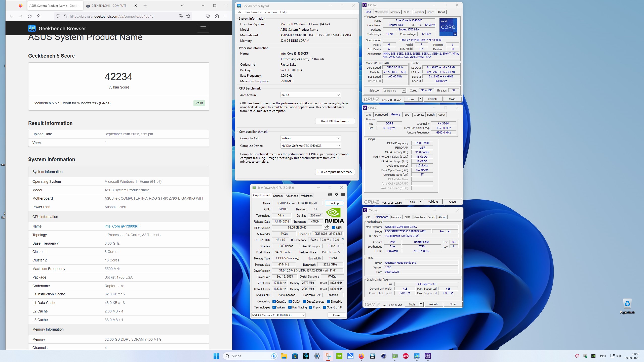Viewport: 644px width, 362px height.
Task: Open the Windows Start menu
Action: pos(216,356)
